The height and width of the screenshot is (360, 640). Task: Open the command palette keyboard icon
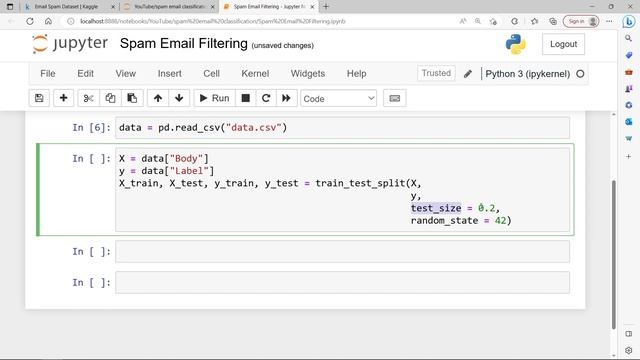[395, 98]
